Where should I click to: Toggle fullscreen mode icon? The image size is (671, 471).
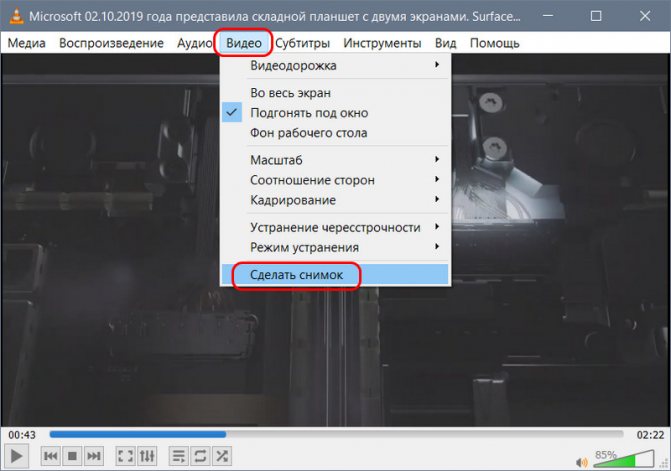[125, 456]
